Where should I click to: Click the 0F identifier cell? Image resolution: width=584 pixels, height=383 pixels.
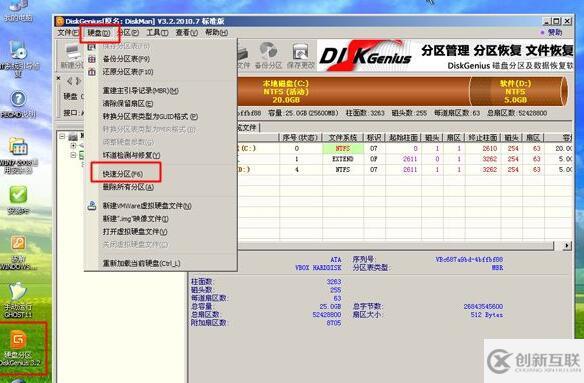click(374, 159)
